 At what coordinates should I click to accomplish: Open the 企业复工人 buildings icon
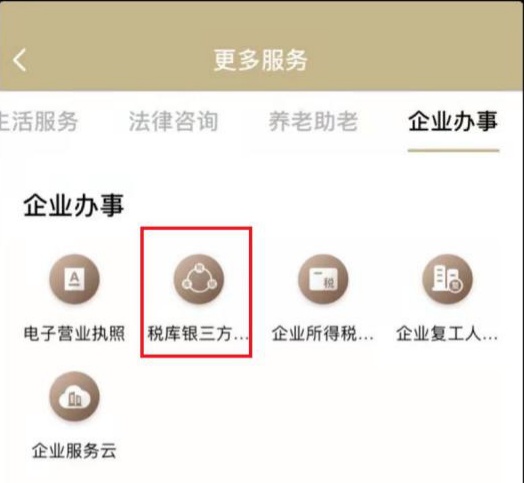point(447,279)
